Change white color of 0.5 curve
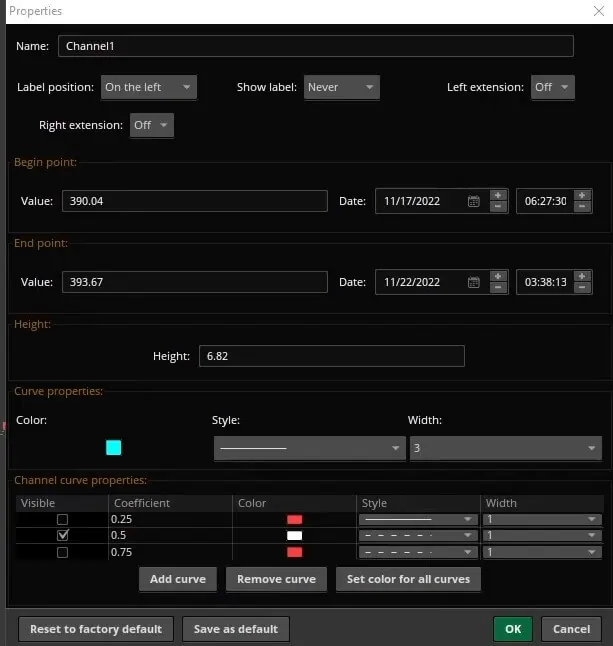This screenshot has width=613, height=646. point(295,536)
